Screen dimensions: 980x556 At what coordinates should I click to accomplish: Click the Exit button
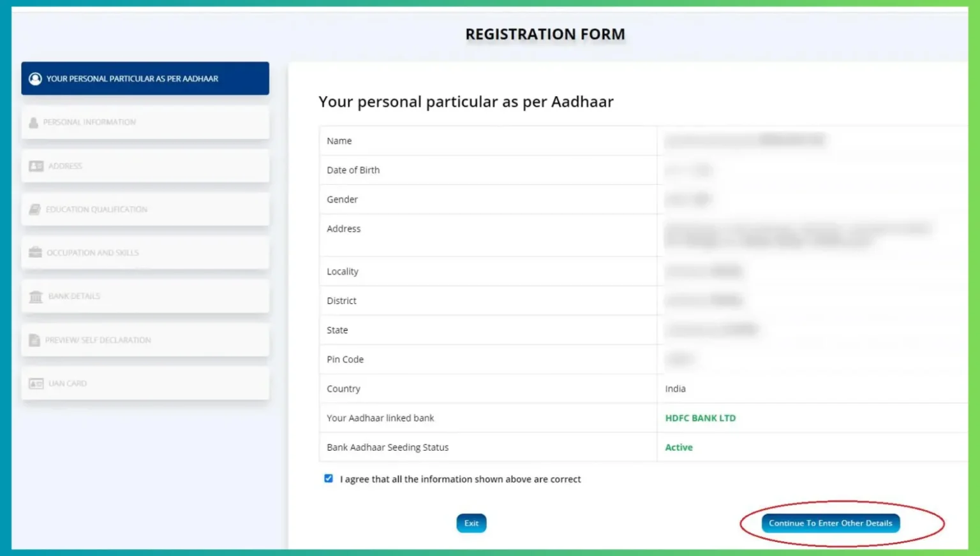click(x=471, y=523)
